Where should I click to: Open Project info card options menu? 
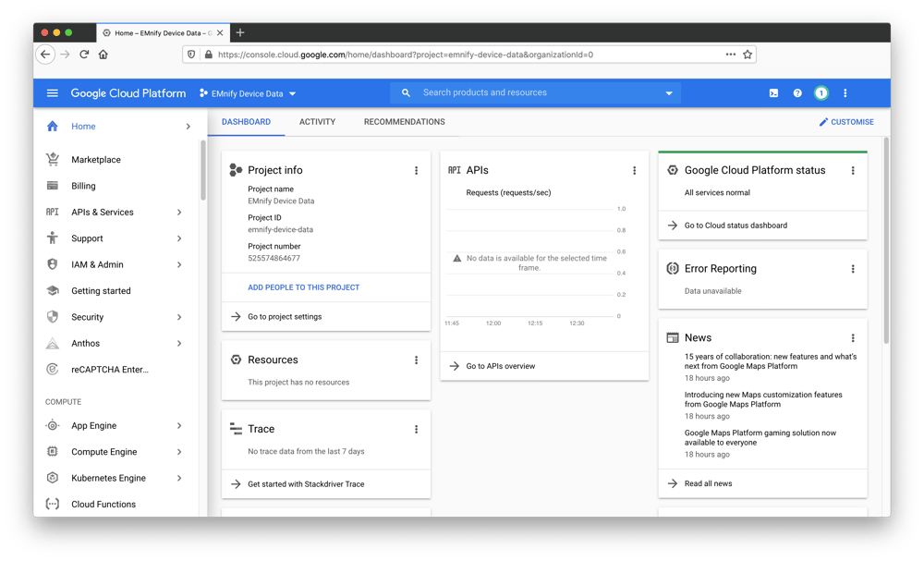pyautogui.click(x=416, y=170)
